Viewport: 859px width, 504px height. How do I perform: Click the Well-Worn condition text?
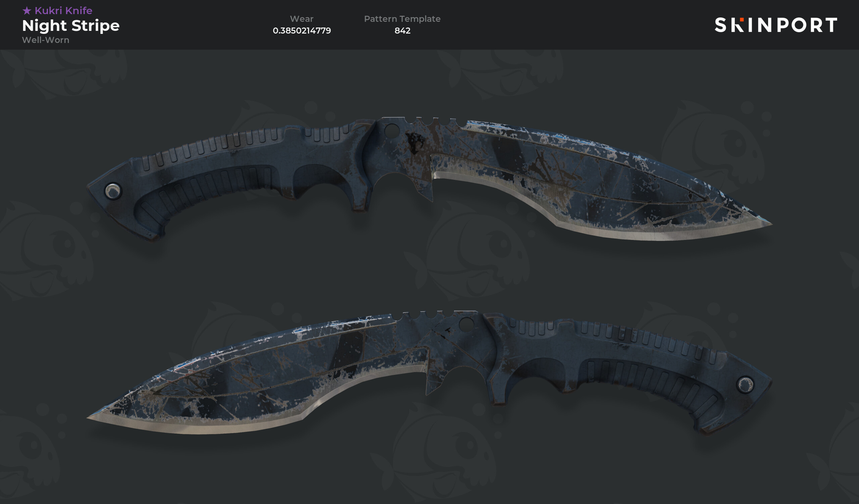[46, 40]
